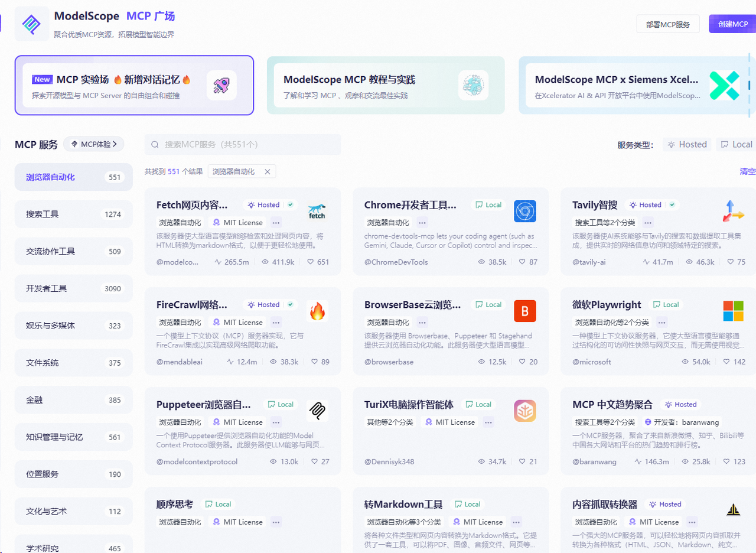Open the MCP体验 link
Screen dimensions: 756x553
(94, 144)
